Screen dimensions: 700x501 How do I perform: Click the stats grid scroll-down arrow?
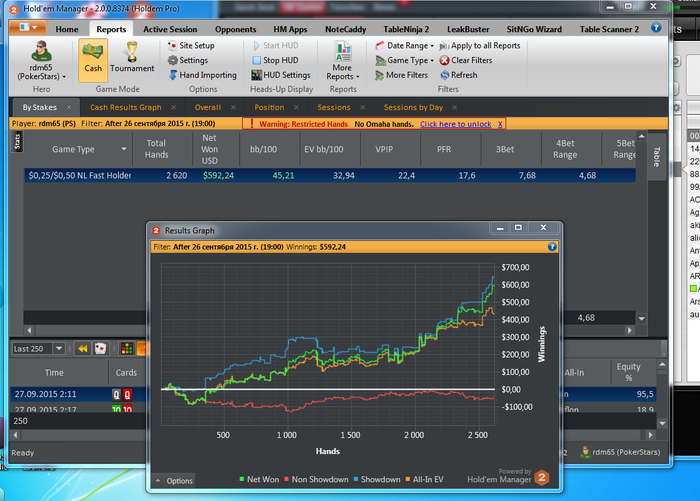point(642,319)
